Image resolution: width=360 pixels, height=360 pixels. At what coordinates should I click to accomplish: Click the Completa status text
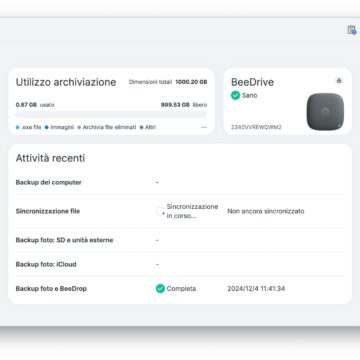(x=181, y=289)
